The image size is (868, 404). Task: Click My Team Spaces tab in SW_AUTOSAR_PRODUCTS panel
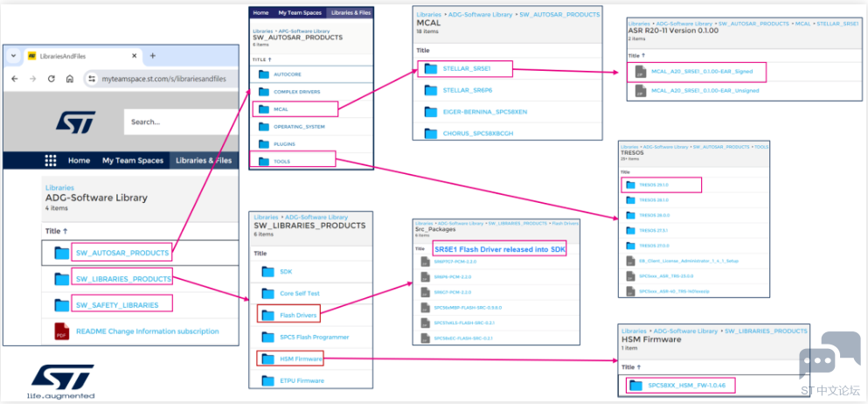(300, 12)
